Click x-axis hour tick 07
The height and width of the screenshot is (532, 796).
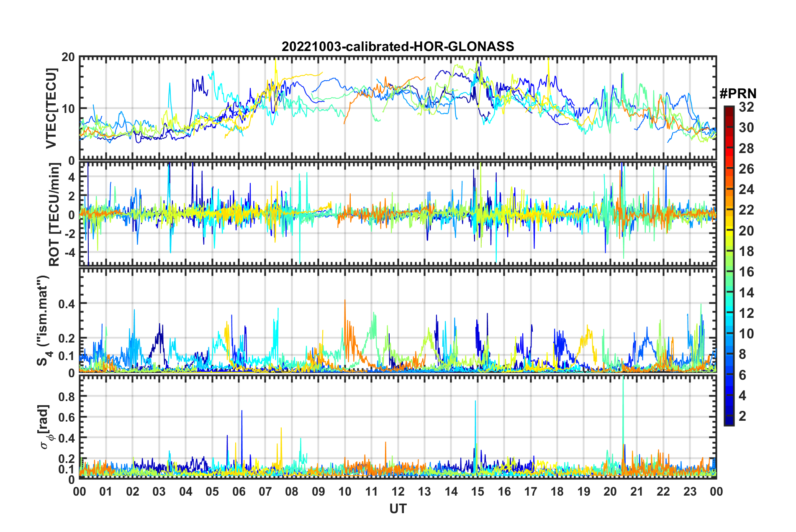(265, 491)
